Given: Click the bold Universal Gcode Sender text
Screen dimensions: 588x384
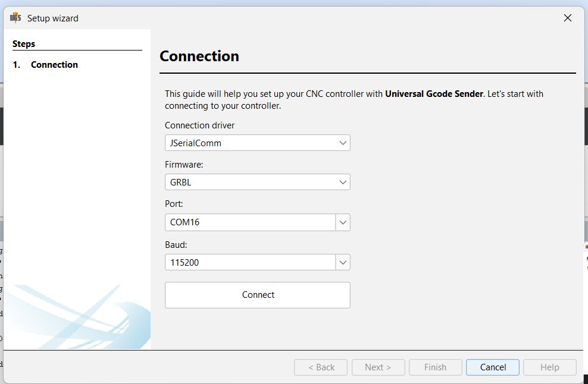Looking at the screenshot, I should click(x=434, y=94).
